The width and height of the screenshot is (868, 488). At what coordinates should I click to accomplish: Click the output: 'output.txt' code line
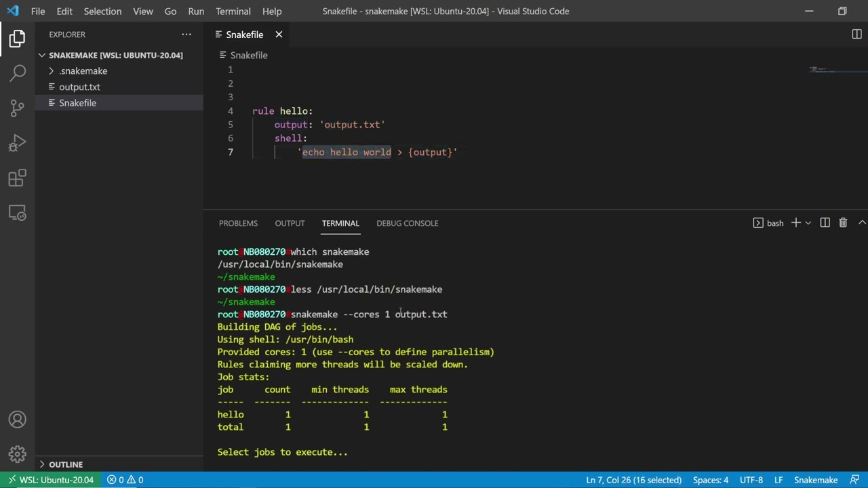pos(330,125)
